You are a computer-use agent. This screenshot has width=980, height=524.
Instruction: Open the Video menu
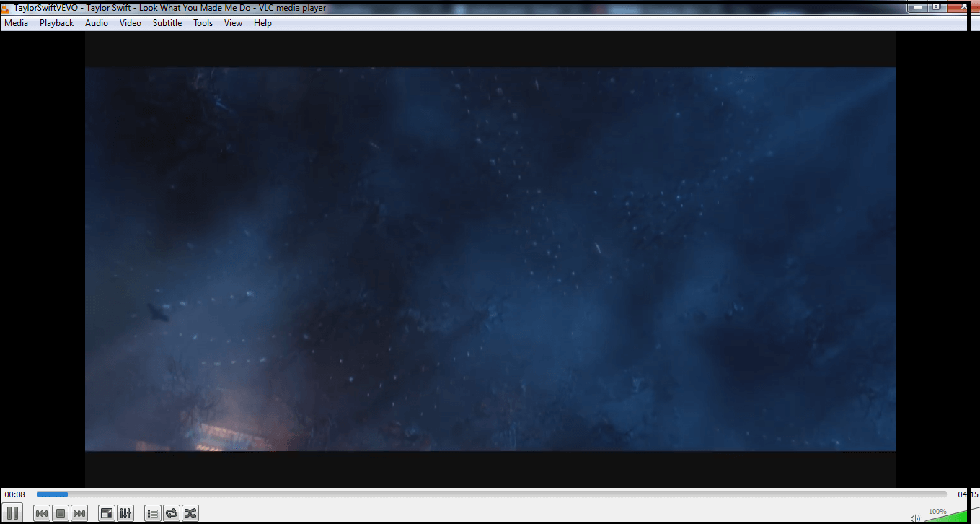[x=131, y=23]
